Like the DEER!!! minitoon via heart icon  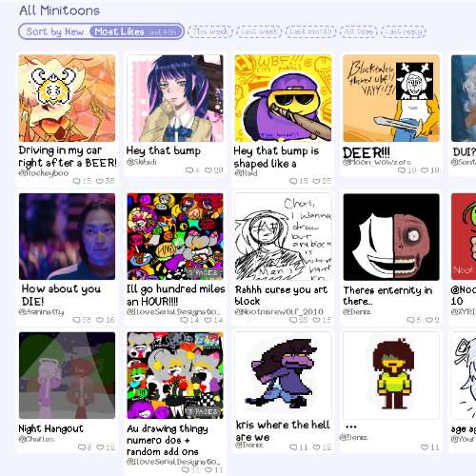coord(425,170)
